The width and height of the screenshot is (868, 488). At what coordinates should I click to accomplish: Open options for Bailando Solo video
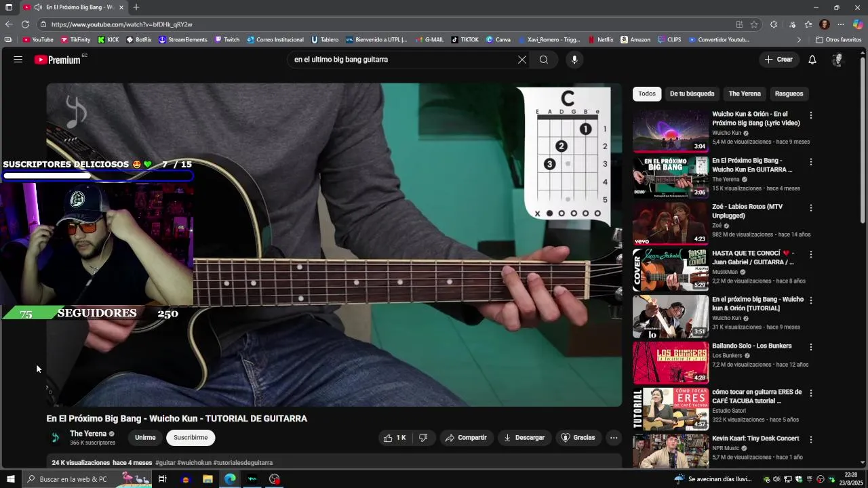tap(810, 347)
